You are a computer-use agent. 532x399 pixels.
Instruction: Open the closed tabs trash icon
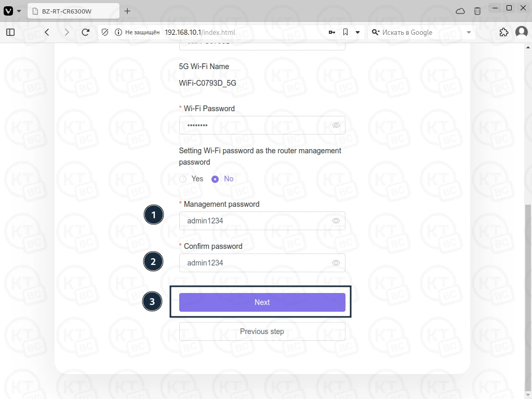click(x=477, y=11)
